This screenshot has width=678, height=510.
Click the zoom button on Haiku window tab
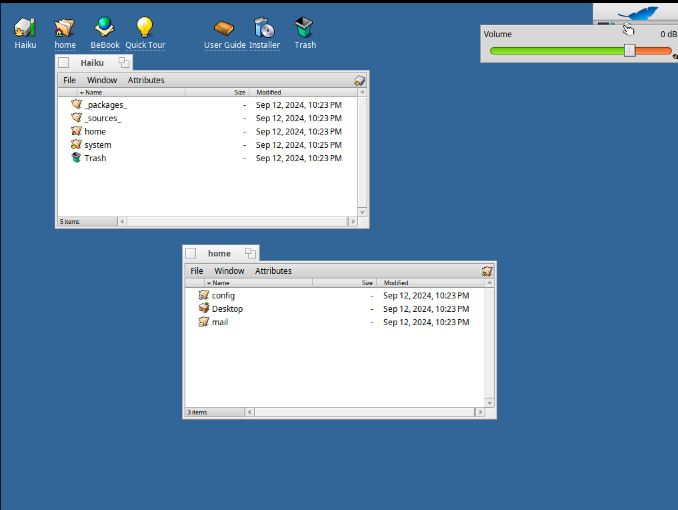124,63
